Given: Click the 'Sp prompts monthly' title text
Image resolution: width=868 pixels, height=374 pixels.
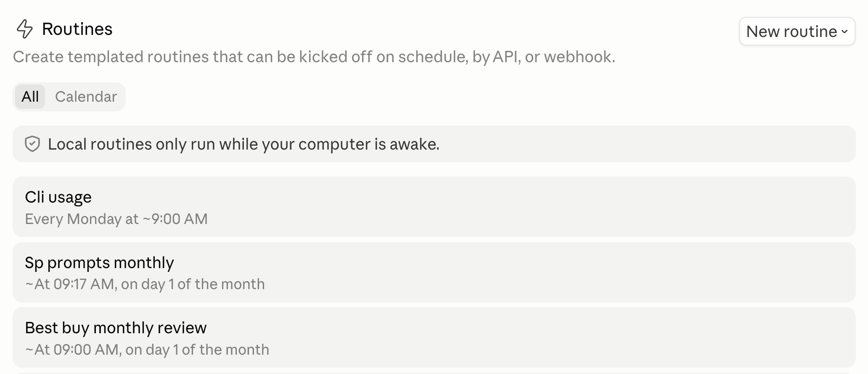Looking at the screenshot, I should tap(99, 263).
